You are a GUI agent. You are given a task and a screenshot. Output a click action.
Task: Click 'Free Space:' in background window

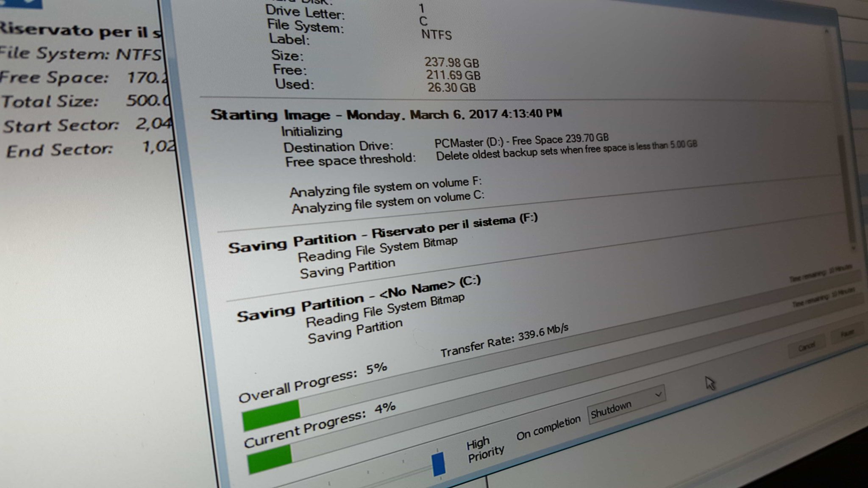[x=54, y=78]
